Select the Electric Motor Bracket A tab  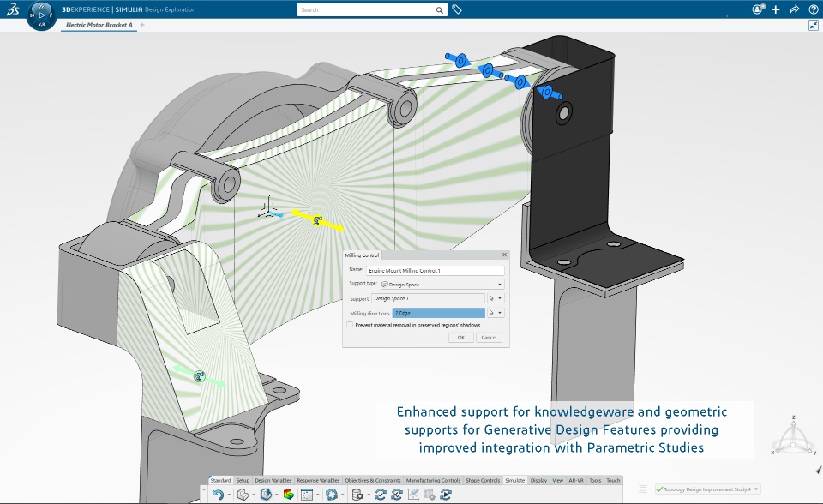[99, 25]
